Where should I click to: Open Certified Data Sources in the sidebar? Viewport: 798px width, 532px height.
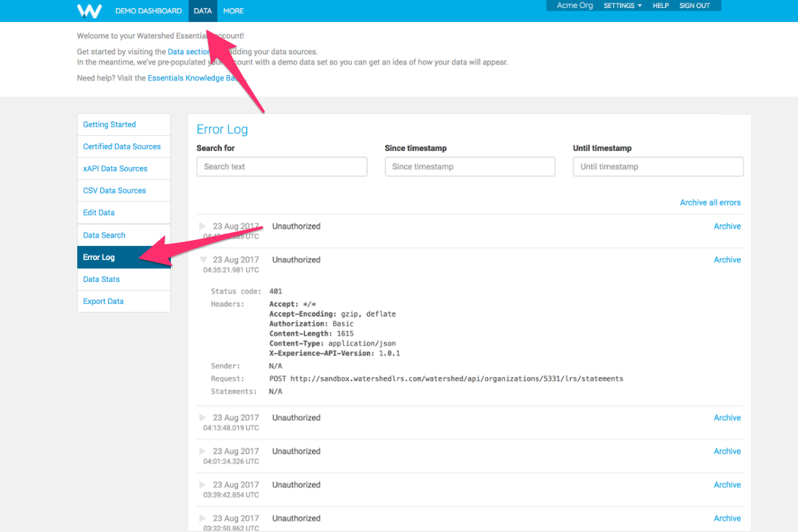pyautogui.click(x=124, y=146)
